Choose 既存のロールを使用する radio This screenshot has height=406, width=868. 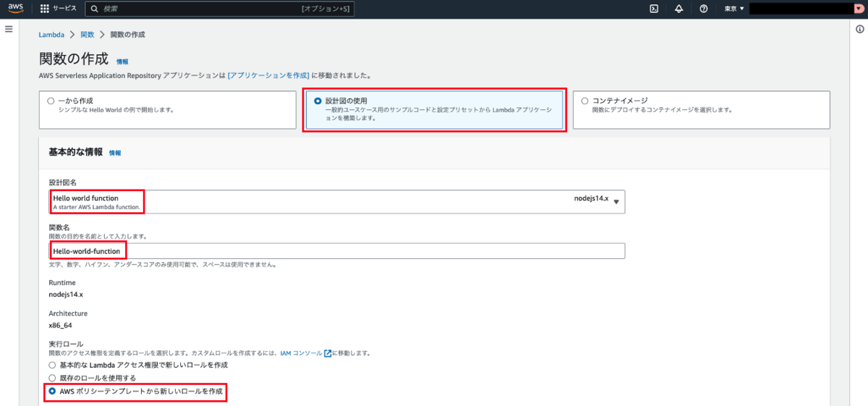pyautogui.click(x=51, y=378)
